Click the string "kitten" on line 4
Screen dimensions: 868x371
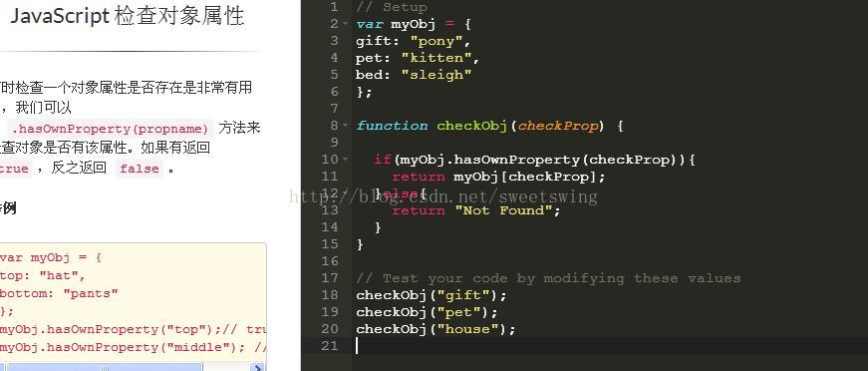point(435,58)
